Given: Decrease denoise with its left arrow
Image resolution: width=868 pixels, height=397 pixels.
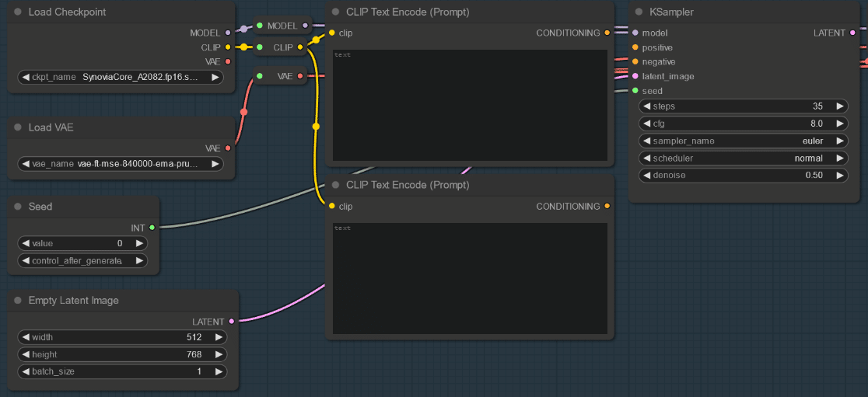Looking at the screenshot, I should point(646,176).
